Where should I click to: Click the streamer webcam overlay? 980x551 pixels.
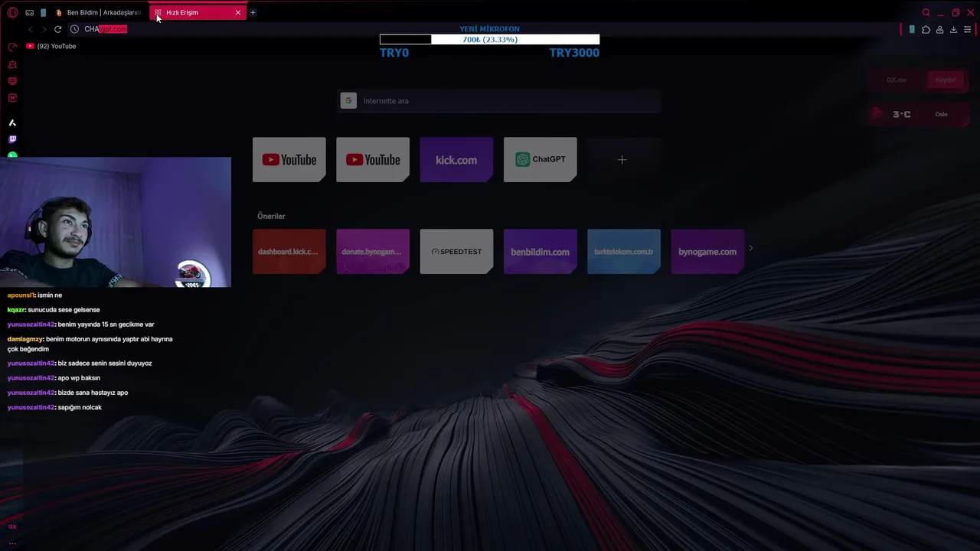tap(115, 222)
